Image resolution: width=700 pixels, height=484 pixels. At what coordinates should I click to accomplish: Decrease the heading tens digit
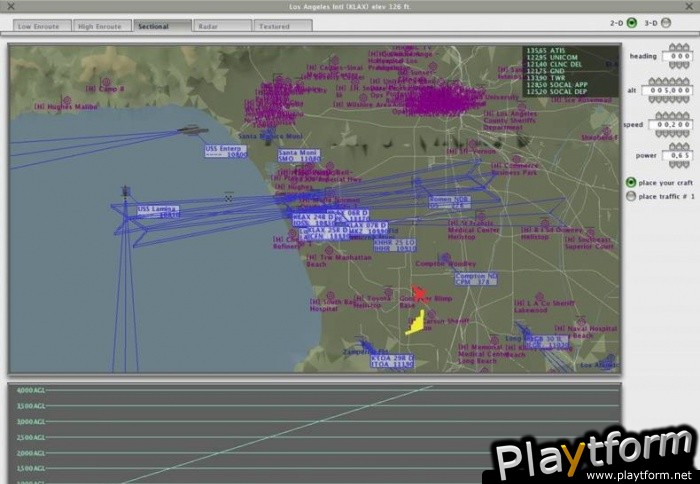[679, 65]
